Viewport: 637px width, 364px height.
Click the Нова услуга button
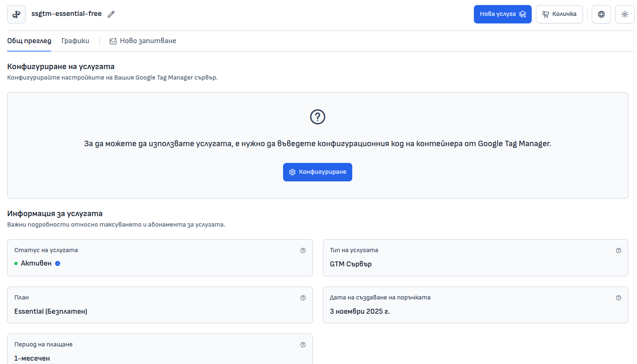502,14
